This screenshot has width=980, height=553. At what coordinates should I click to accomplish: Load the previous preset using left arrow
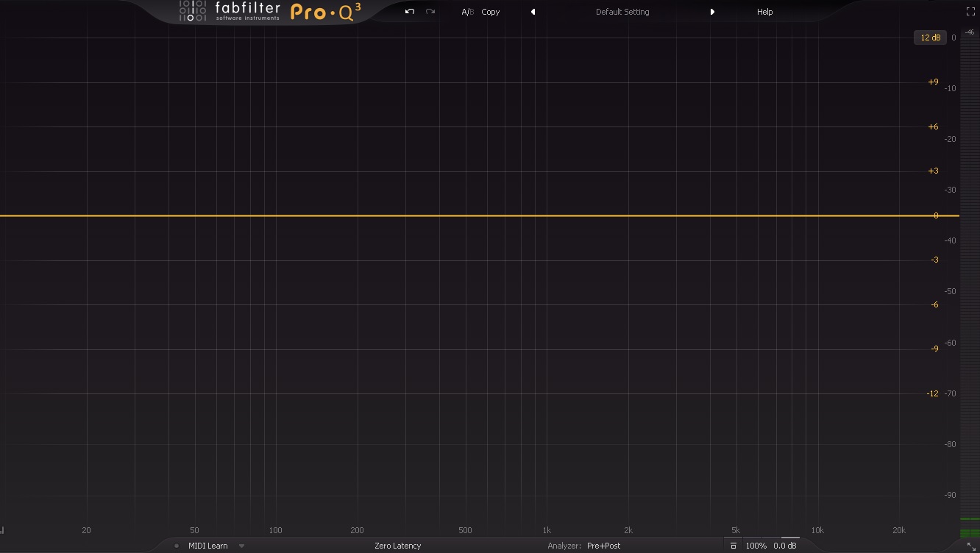533,12
